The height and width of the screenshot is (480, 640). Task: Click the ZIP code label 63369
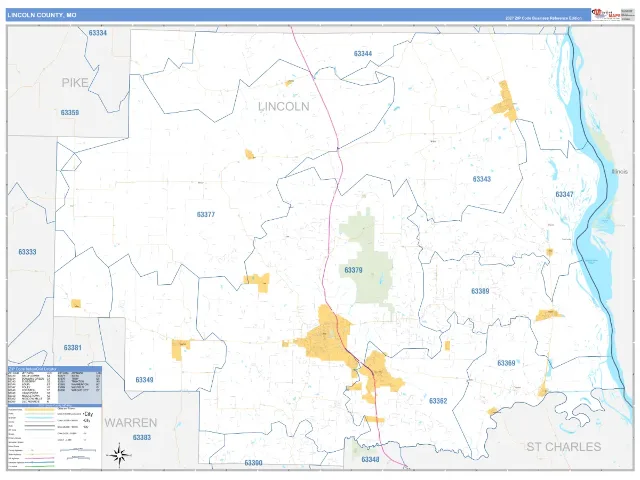[506, 363]
